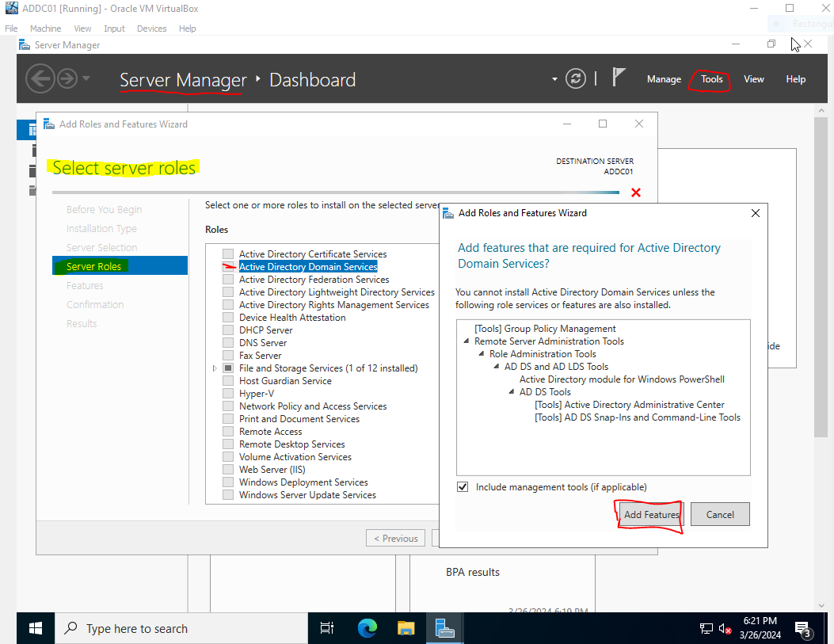The image size is (834, 644).
Task: Click the taskbar search magnifier icon
Action: point(70,628)
